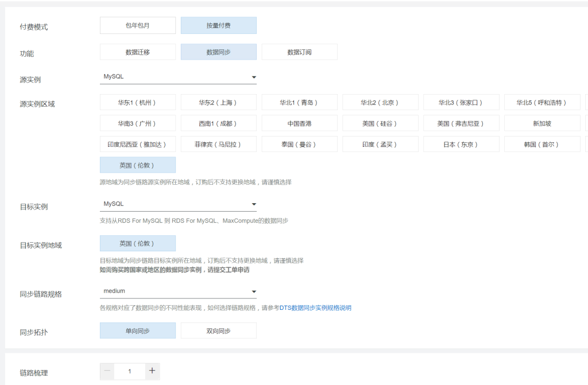Select target region 英国（伦敦）
588x385 pixels.
(x=138, y=243)
